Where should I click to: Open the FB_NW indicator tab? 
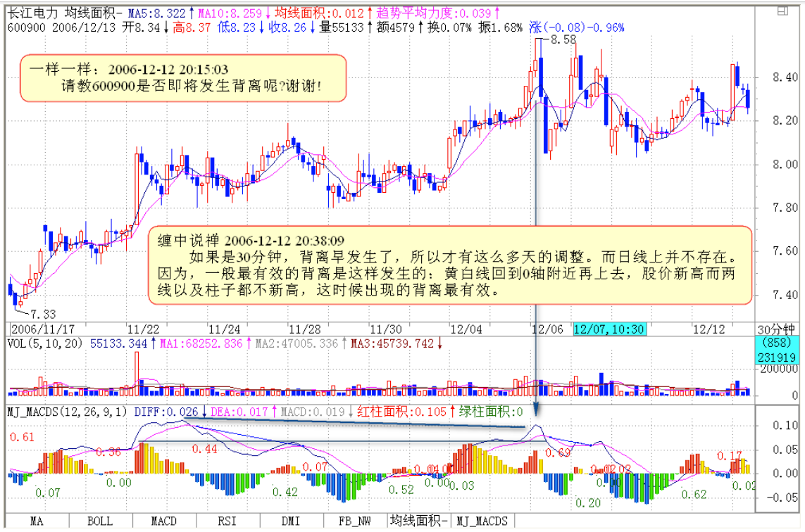click(x=355, y=521)
